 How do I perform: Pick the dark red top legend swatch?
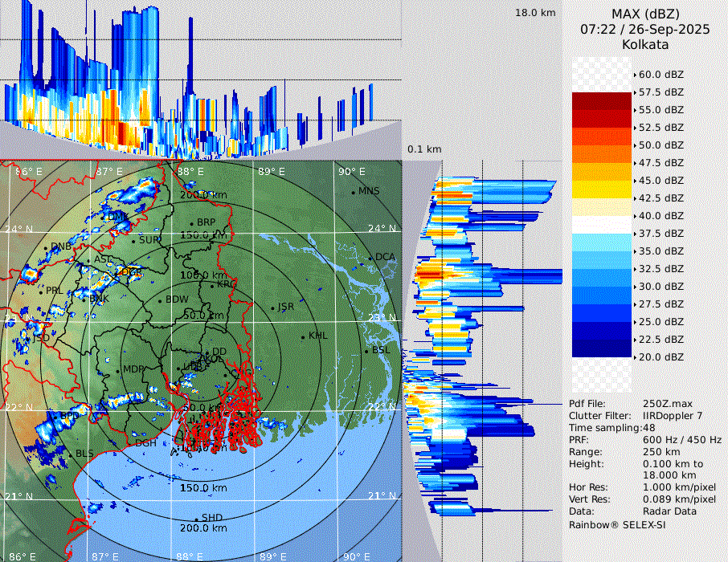pos(601,100)
